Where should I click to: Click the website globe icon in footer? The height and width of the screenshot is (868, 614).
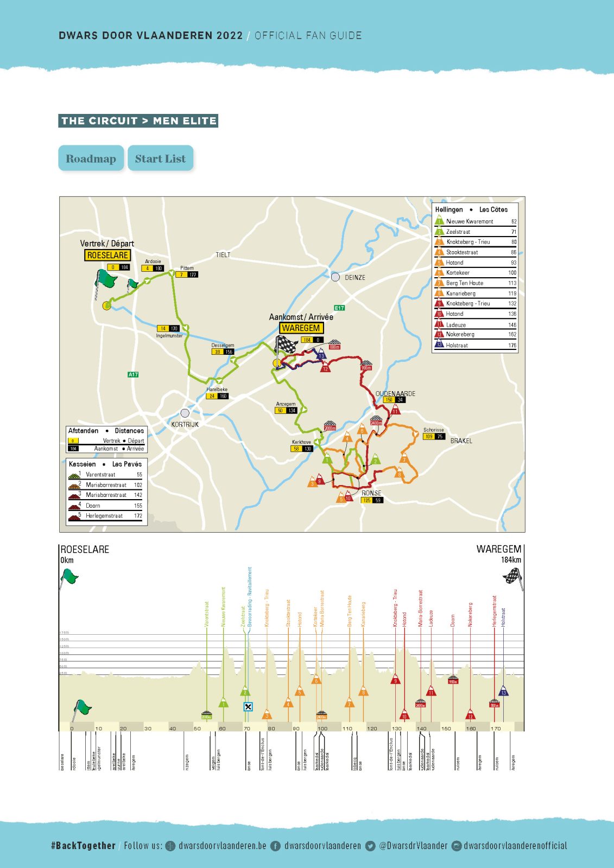coord(170,846)
